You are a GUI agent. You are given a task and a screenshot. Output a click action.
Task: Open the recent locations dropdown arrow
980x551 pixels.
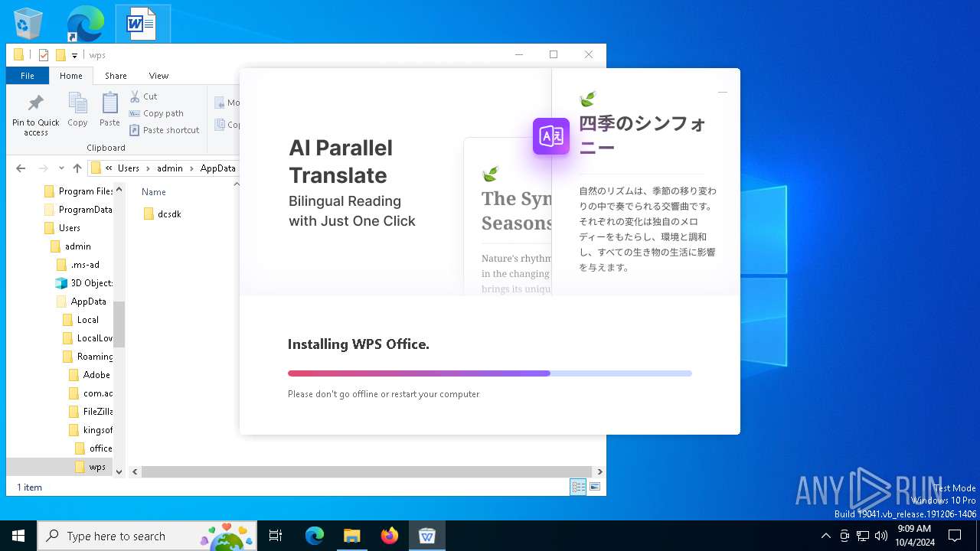pyautogui.click(x=60, y=168)
